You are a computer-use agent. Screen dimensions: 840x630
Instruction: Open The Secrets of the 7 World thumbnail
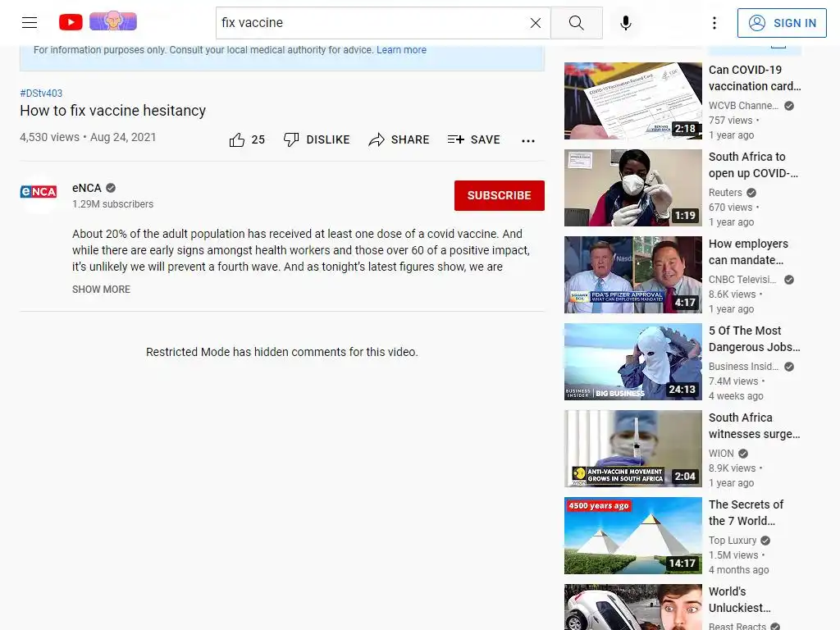[x=632, y=535]
